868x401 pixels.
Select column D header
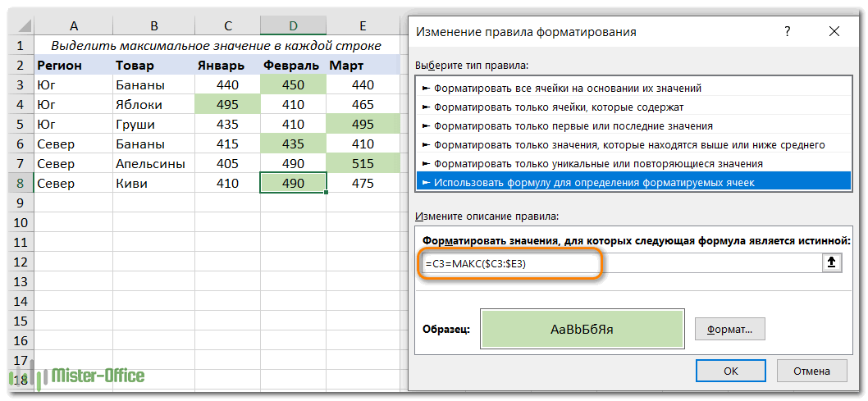point(293,26)
